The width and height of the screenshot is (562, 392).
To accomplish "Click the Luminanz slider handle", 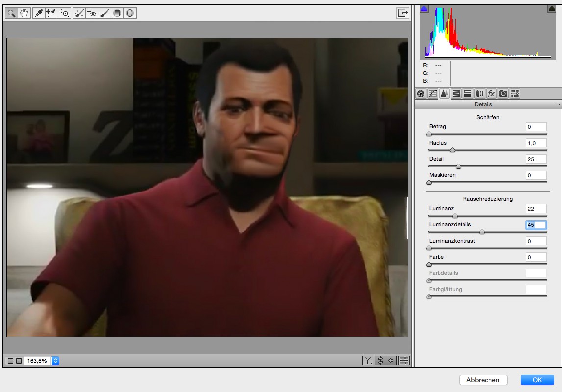I will coord(455,216).
